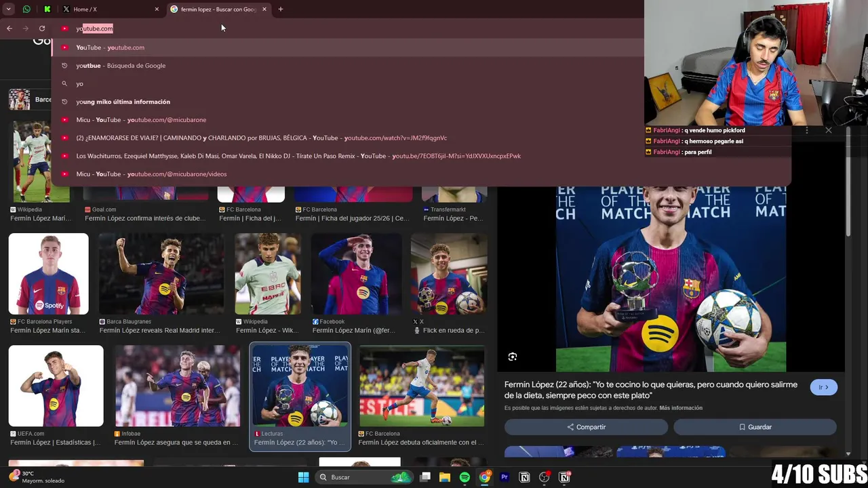Open the FC Barcelona 'debuta oficialmente' image
The width and height of the screenshot is (868, 488).
[422, 386]
